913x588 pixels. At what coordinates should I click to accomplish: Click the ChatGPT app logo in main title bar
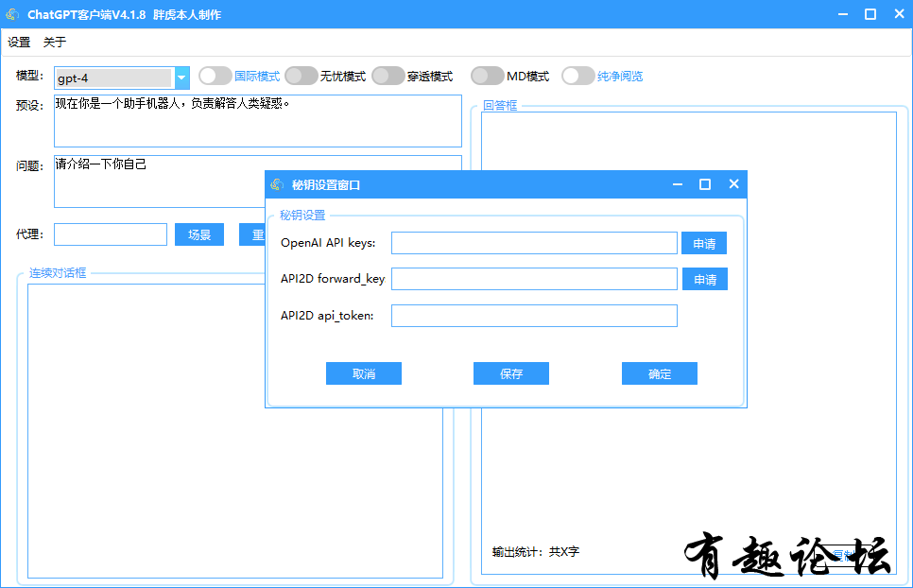click(12, 14)
